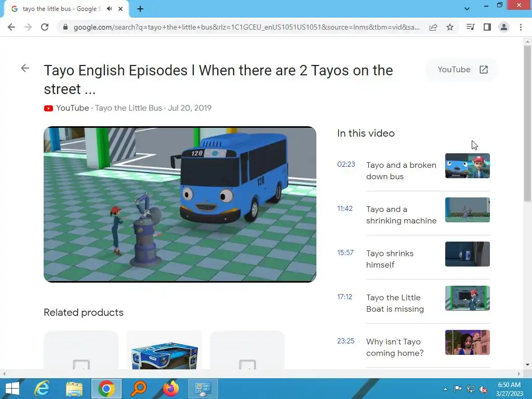Toggle the browser side panel icon
Image resolution: width=532 pixels, height=399 pixels.
tap(487, 27)
